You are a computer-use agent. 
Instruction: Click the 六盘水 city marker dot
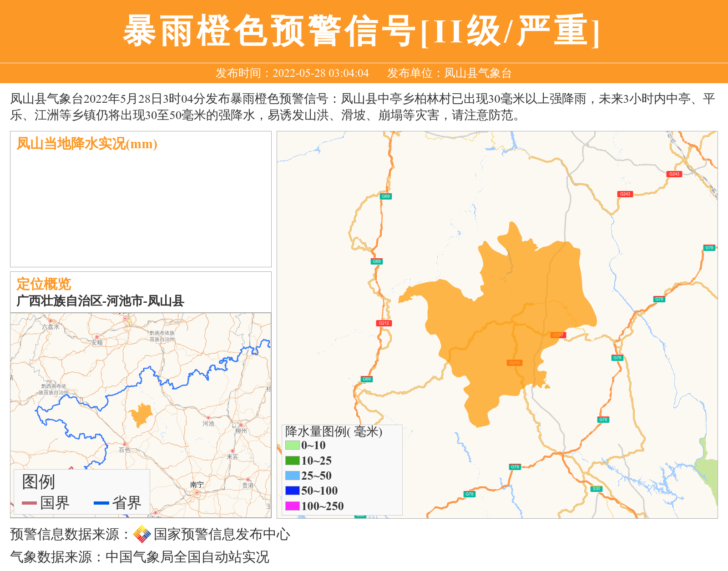click(x=51, y=321)
